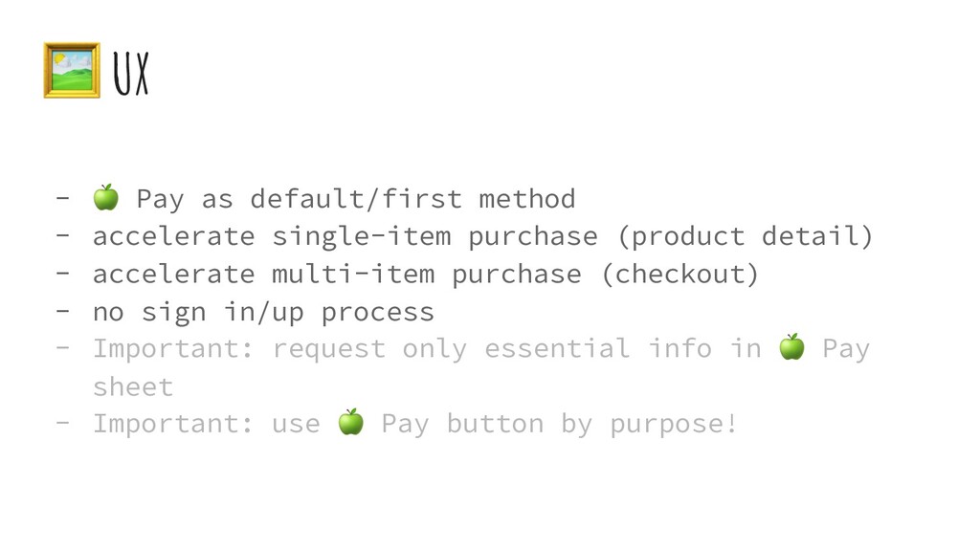980x551 pixels.
Task: Click the word 'method' in first bullet
Action: [x=527, y=199]
